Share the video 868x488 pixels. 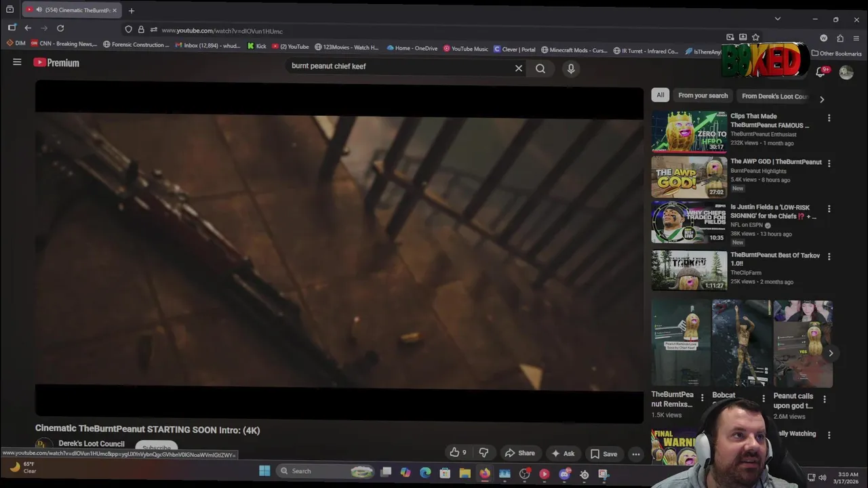(519, 453)
